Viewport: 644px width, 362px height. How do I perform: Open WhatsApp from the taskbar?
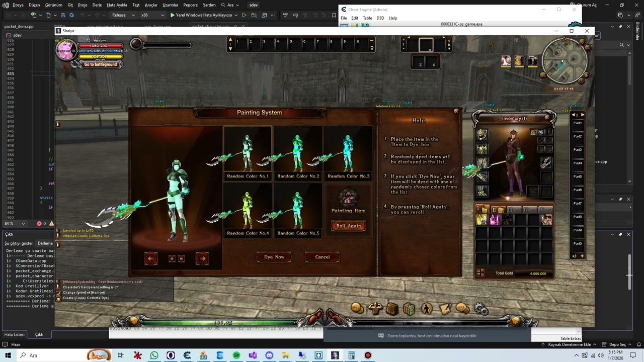154,355
